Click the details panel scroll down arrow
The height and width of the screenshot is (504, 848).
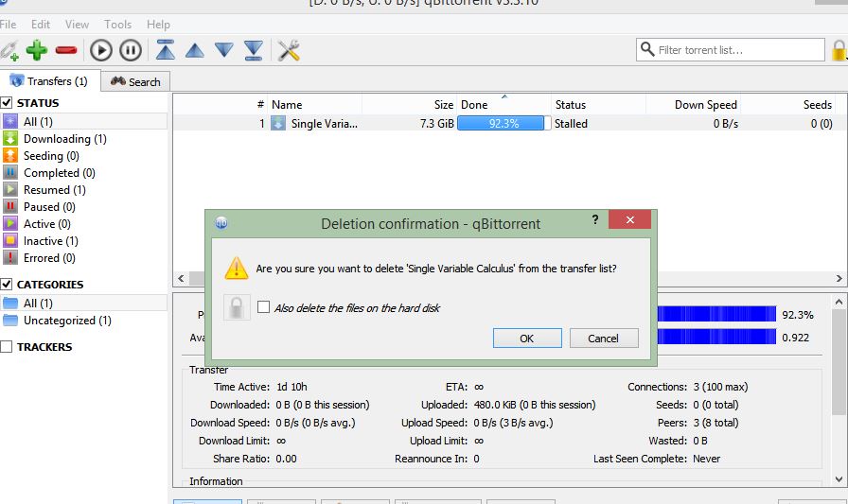click(839, 479)
